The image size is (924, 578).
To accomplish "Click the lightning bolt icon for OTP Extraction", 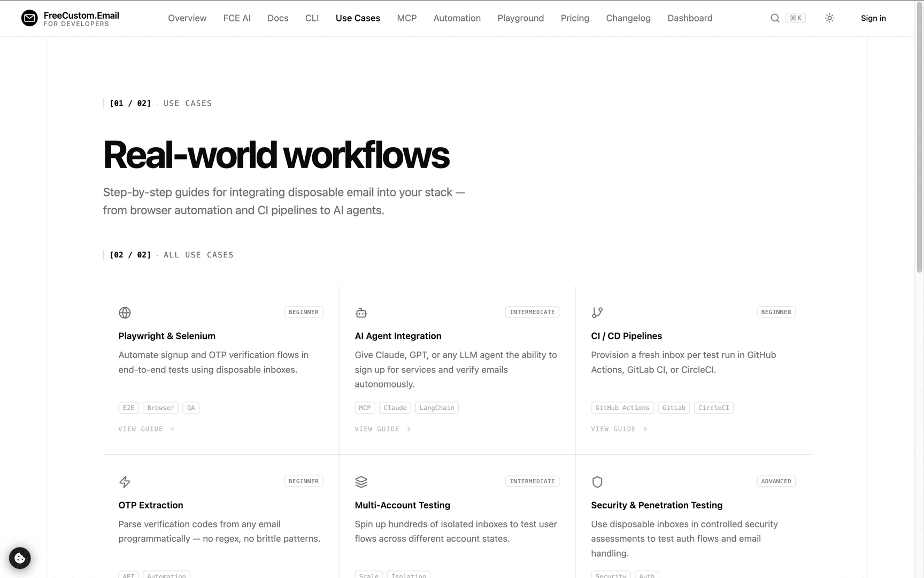I will pyautogui.click(x=125, y=482).
